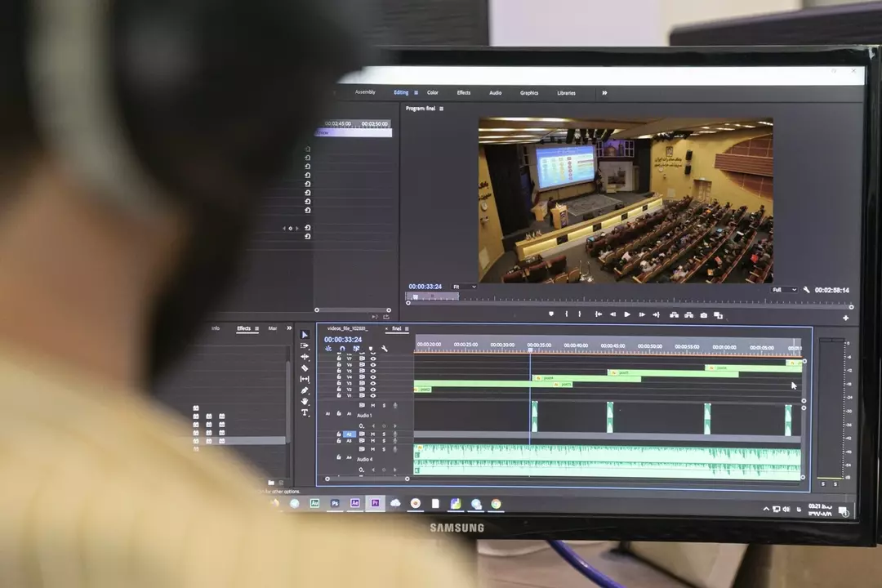The width and height of the screenshot is (882, 588).
Task: Open After Effects from the taskbar
Action: coord(355,503)
